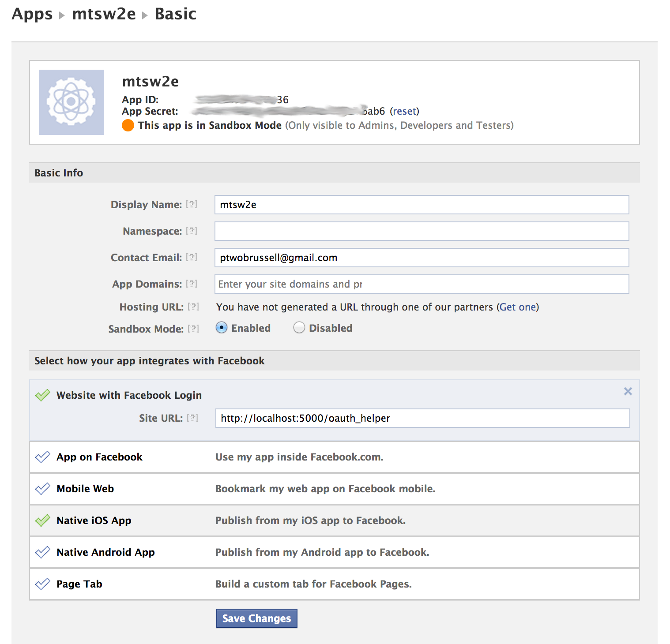Click help icon next to Contact Email
670x644 pixels.
[x=192, y=257]
